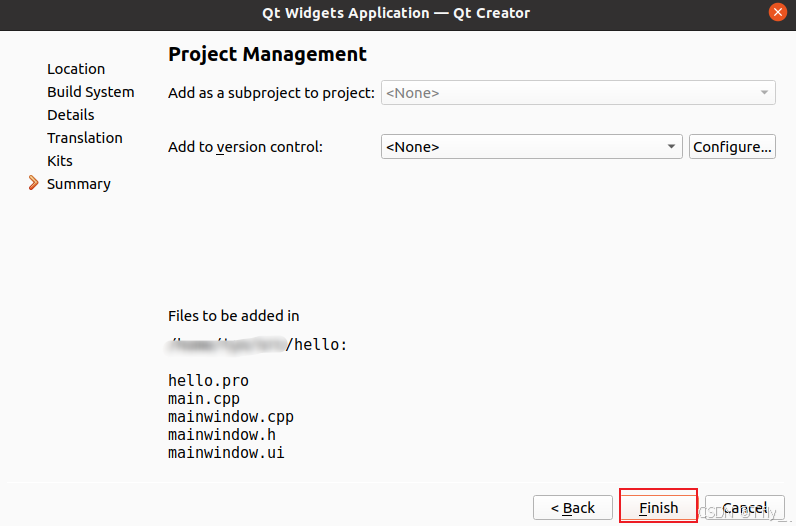The height and width of the screenshot is (526, 796).
Task: Click the mainwindow.h file name
Action: tap(222, 435)
